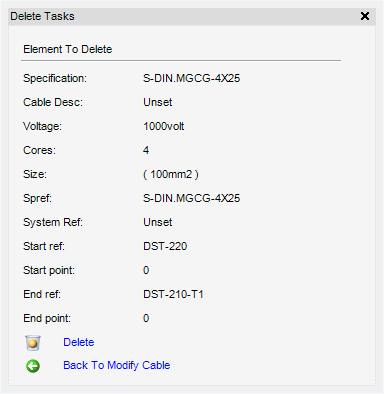The height and width of the screenshot is (394, 384).
Task: Click the Voltage: label
Action: click(x=42, y=126)
